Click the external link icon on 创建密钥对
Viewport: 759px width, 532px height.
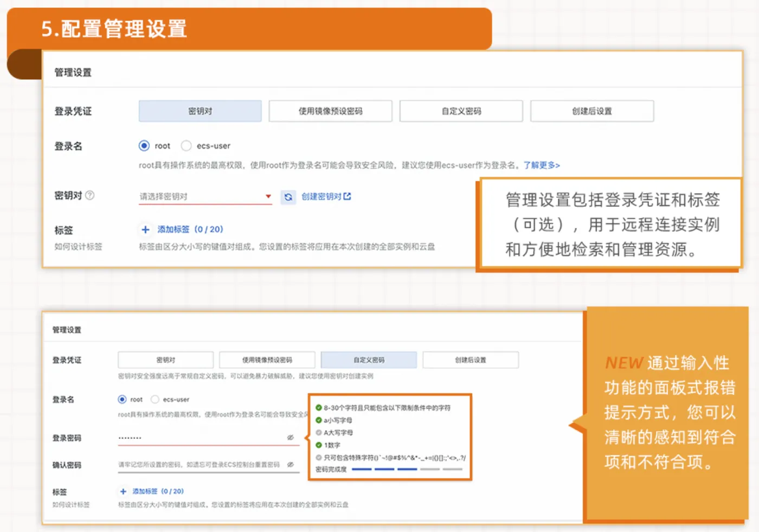click(348, 196)
